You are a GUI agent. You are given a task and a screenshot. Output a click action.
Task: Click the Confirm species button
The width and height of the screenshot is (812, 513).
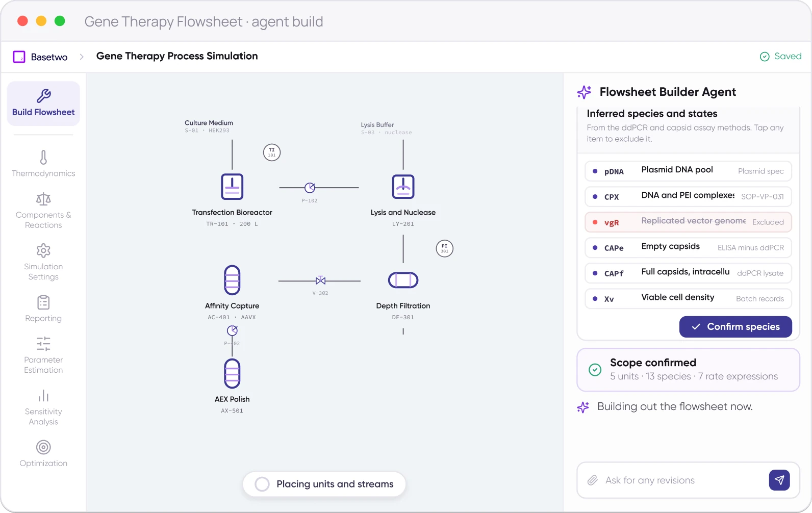[735, 327]
